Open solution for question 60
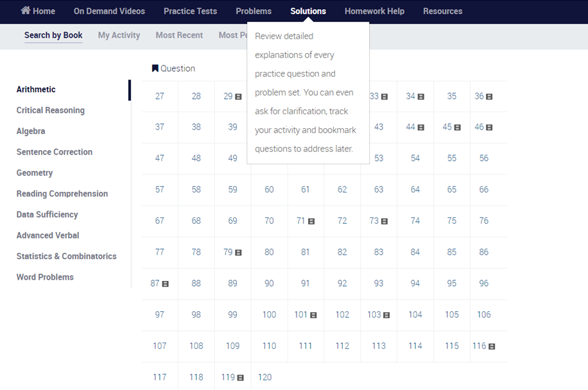 coord(269,189)
